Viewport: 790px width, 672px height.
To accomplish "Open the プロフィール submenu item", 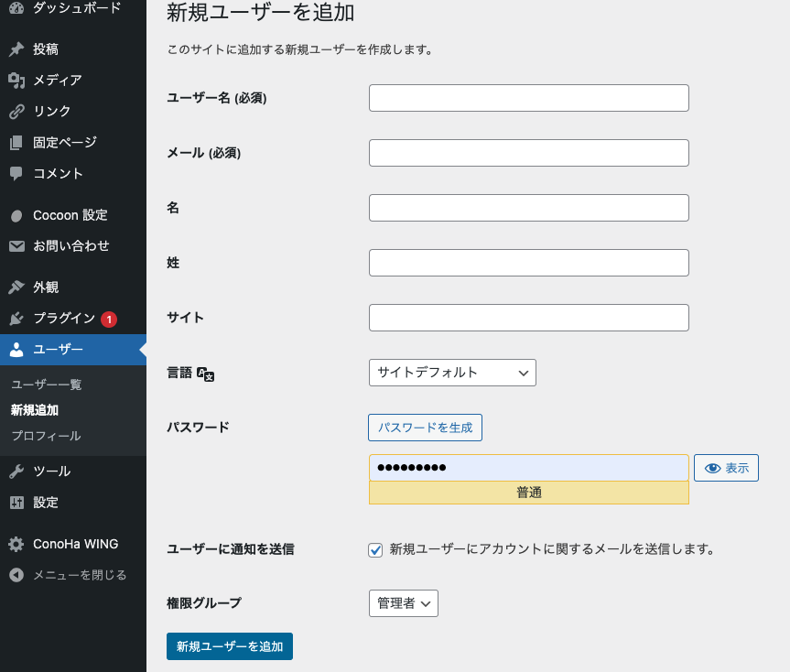I will point(46,436).
